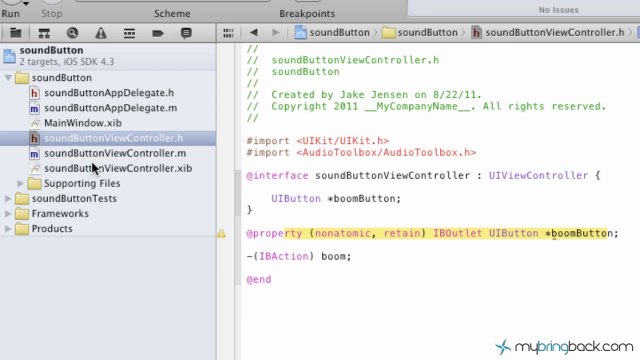Click the warning icon in the gutter

tap(221, 233)
